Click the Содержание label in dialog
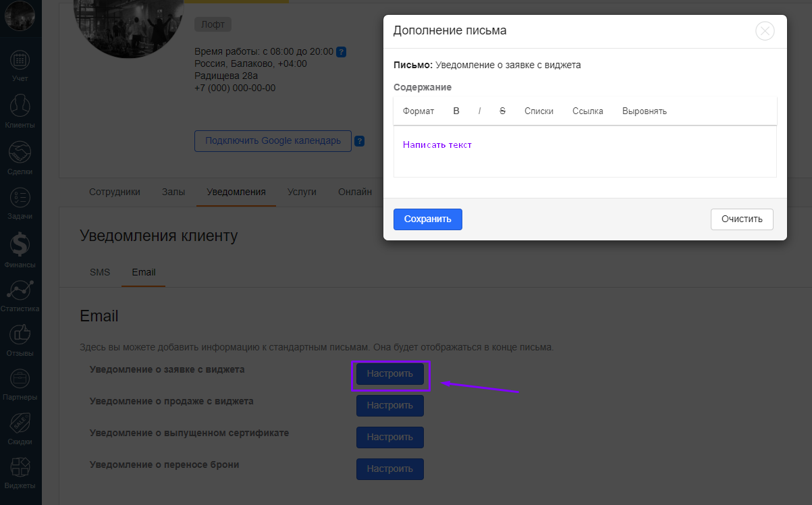 (x=423, y=87)
